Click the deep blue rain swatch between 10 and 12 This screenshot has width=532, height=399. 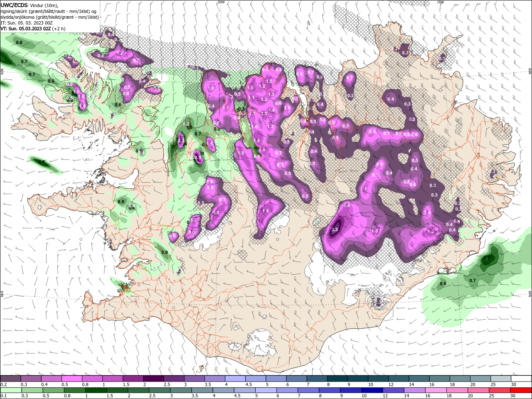click(372, 390)
